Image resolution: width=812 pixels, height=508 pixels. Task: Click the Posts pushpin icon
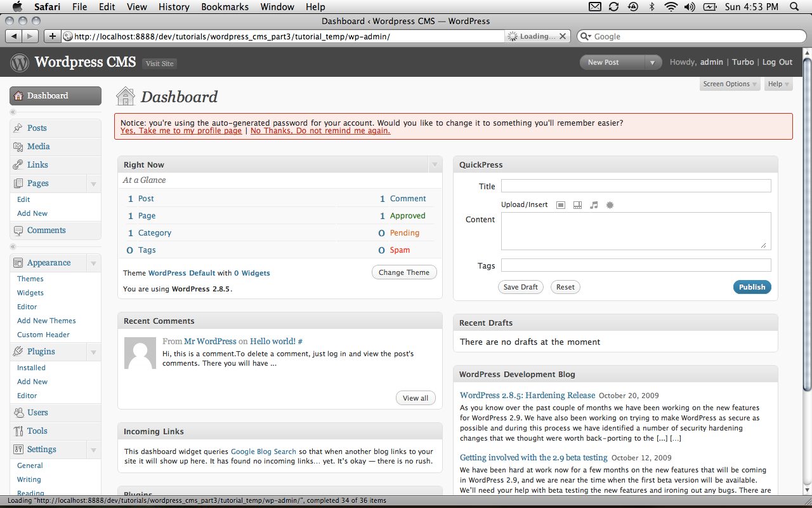click(18, 128)
